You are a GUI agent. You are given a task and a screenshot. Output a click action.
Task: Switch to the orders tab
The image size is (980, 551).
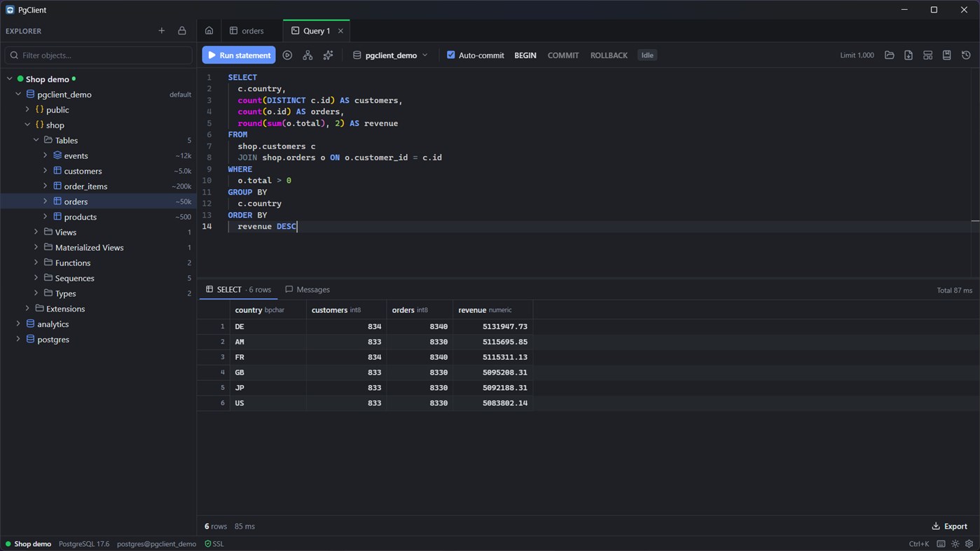tap(247, 31)
